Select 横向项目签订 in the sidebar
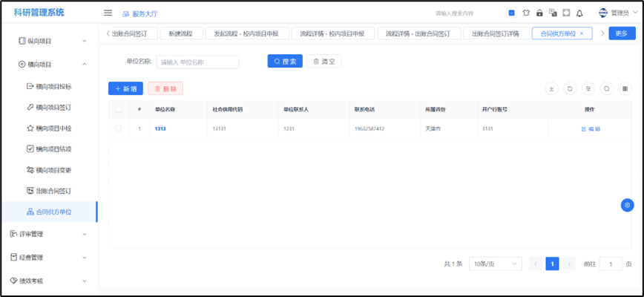Screen dimensions: 644x297 point(53,107)
